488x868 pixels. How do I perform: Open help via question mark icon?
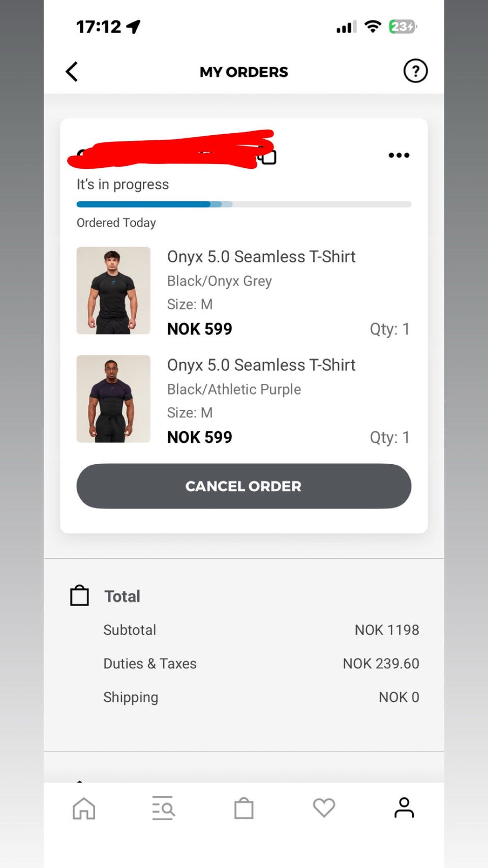pyautogui.click(x=415, y=71)
